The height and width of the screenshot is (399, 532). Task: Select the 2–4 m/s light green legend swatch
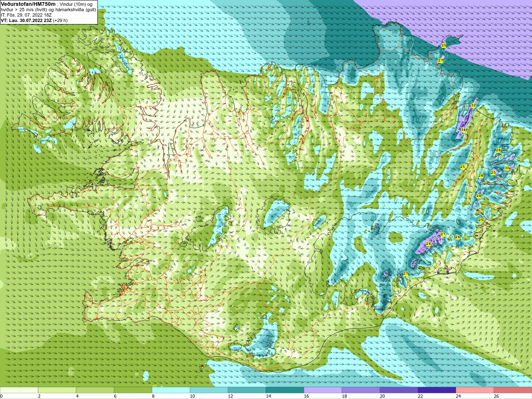pyautogui.click(x=57, y=390)
